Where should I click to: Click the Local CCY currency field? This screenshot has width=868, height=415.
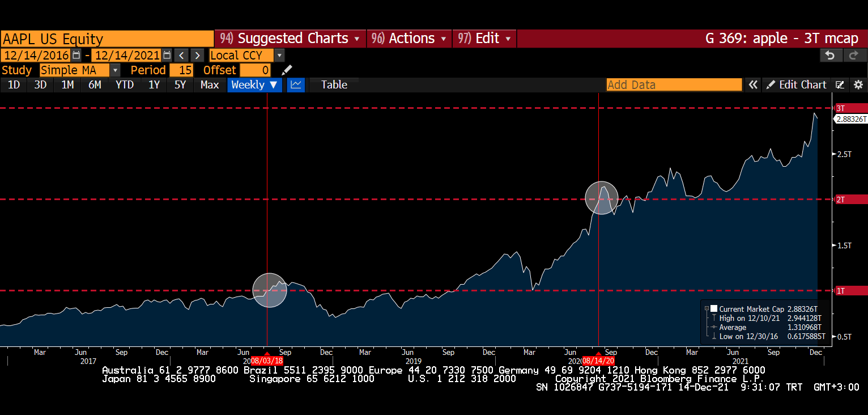[x=241, y=55]
